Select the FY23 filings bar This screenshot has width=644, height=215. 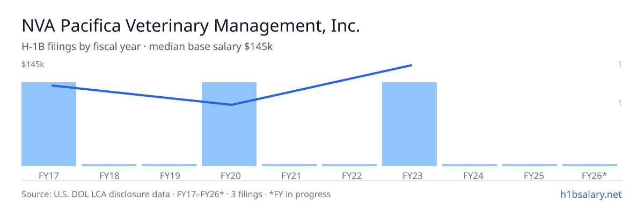[409, 124]
